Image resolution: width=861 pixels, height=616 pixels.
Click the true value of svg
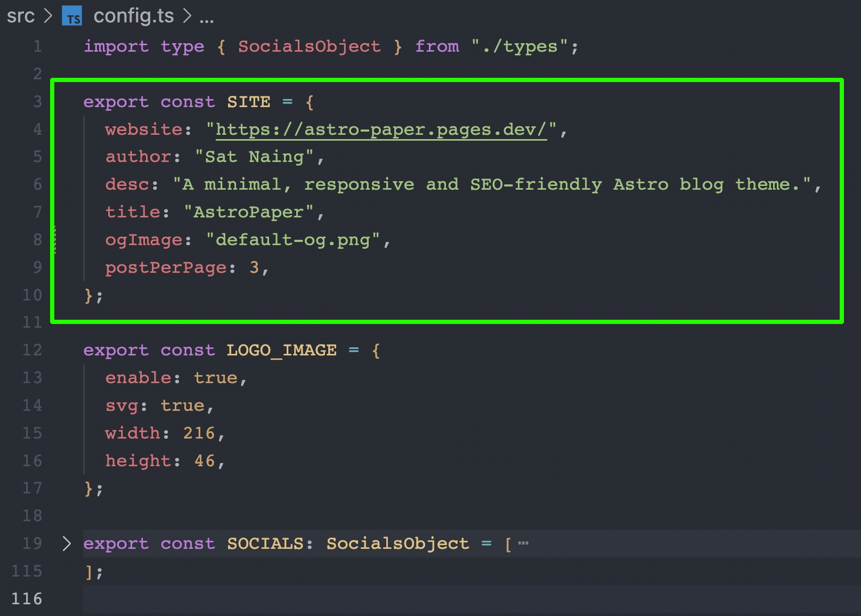pyautogui.click(x=182, y=406)
